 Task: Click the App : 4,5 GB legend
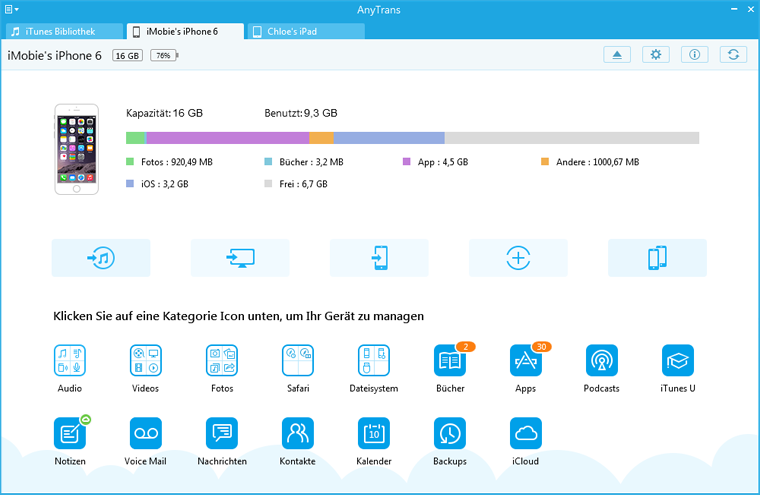435,162
